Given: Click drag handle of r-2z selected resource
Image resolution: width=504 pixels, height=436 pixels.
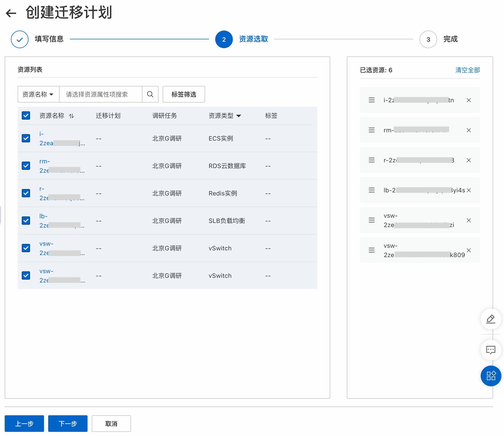Looking at the screenshot, I should point(372,160).
